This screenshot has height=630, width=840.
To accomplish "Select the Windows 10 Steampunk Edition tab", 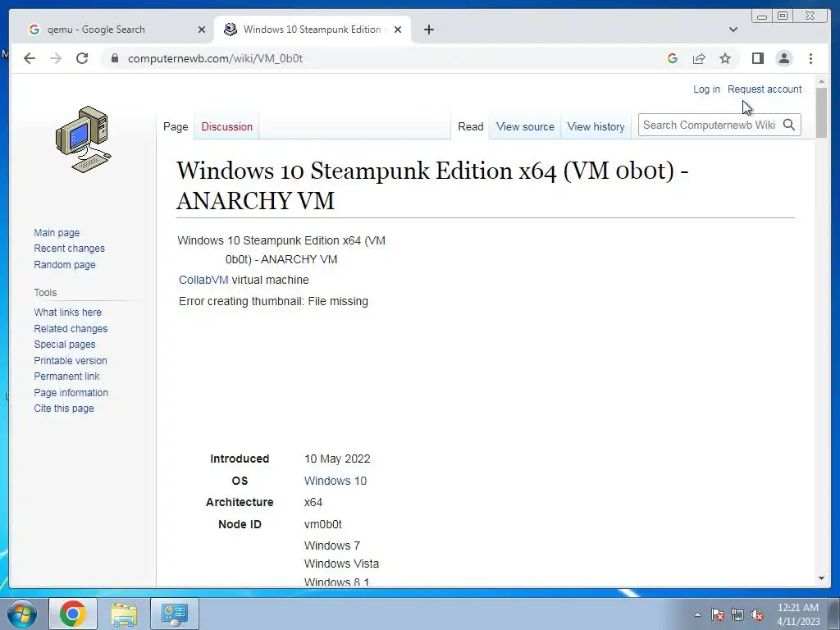I will click(x=313, y=30).
